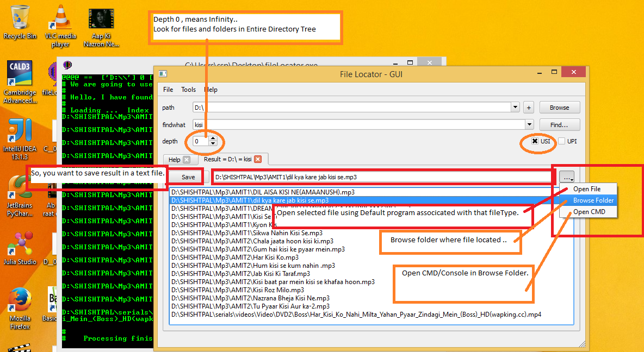Screen dimensions: 644x352
Task: Choose Open File from popup menu
Action: pos(588,188)
